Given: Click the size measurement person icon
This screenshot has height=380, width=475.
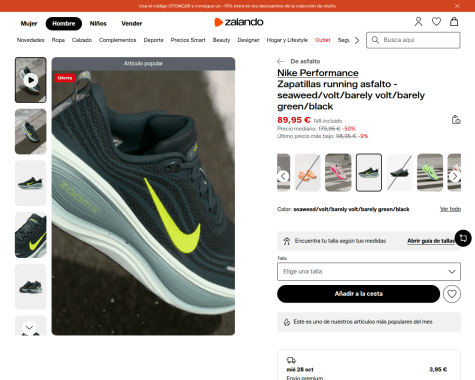Looking at the screenshot, I should click(x=287, y=241).
